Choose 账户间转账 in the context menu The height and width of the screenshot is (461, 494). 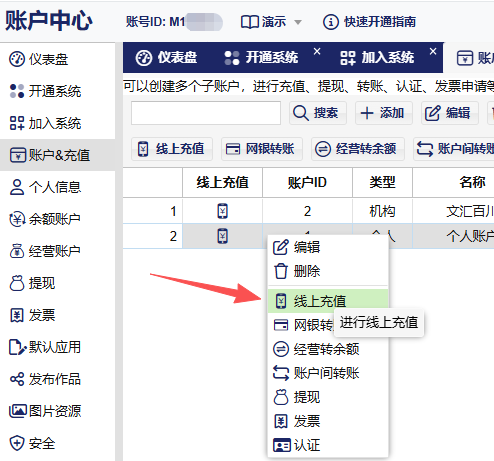coord(328,373)
